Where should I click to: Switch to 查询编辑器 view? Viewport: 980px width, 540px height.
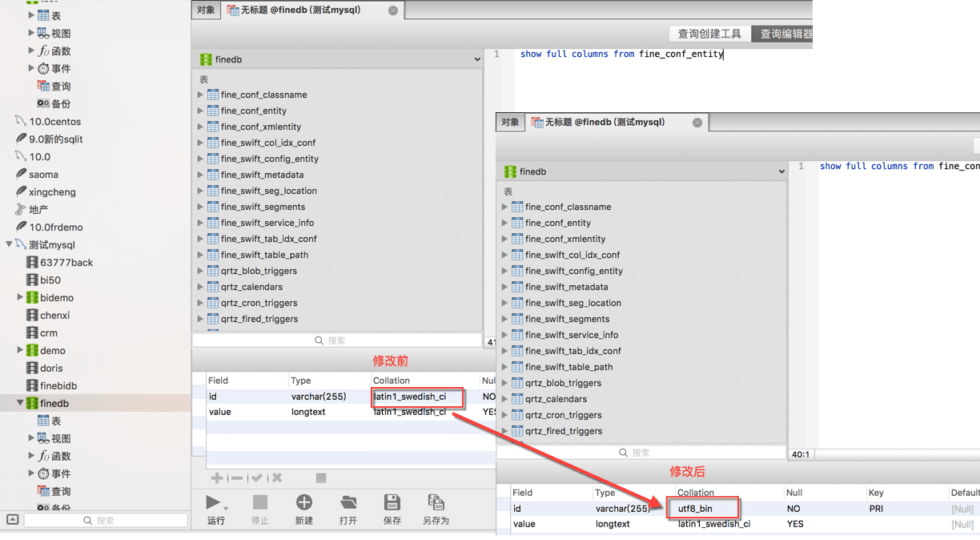[x=783, y=34]
